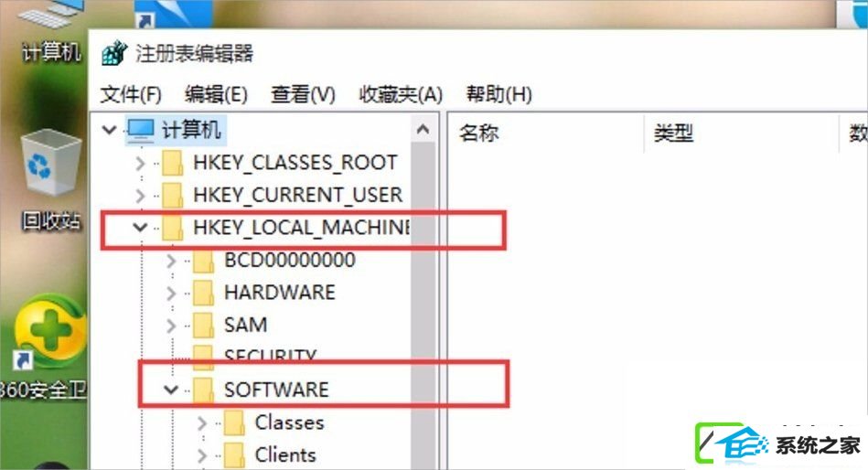This screenshot has height=470, width=868.
Task: Expand the SAM key chevron
Action: [x=171, y=326]
